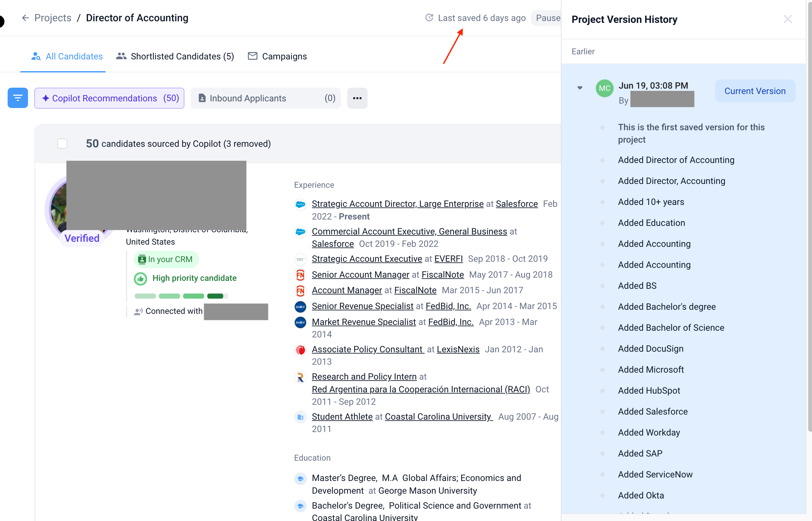Viewport: 812px width, 521px height.
Task: Open Strategic Account Director, Large Enterprise link
Action: point(397,204)
